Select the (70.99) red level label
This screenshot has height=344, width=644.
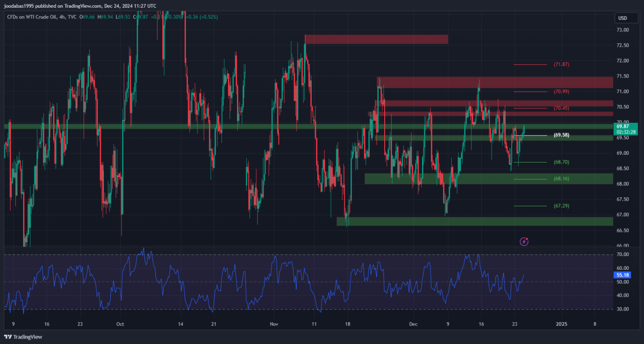(561, 91)
